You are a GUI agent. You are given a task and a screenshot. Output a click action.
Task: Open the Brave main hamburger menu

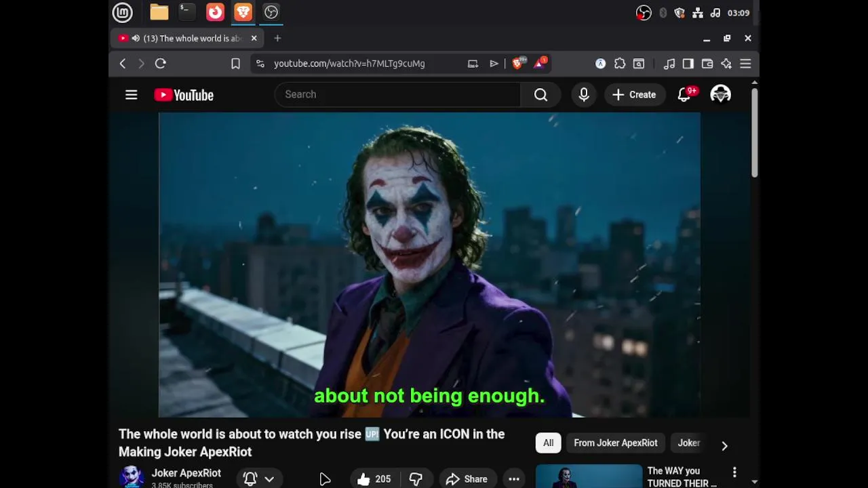745,64
